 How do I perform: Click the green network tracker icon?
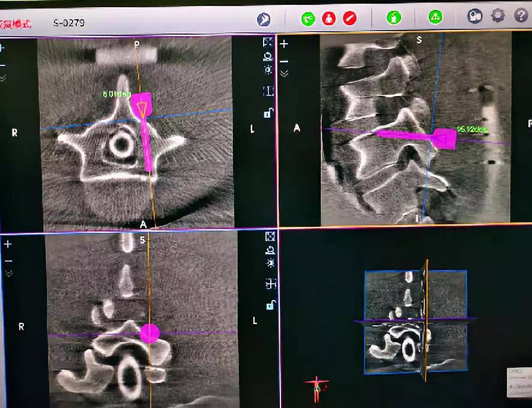click(x=435, y=17)
